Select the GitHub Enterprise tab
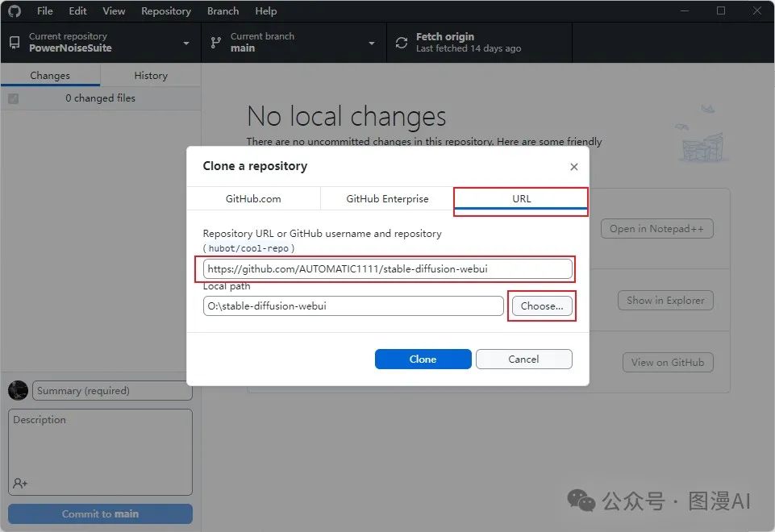 tap(387, 198)
